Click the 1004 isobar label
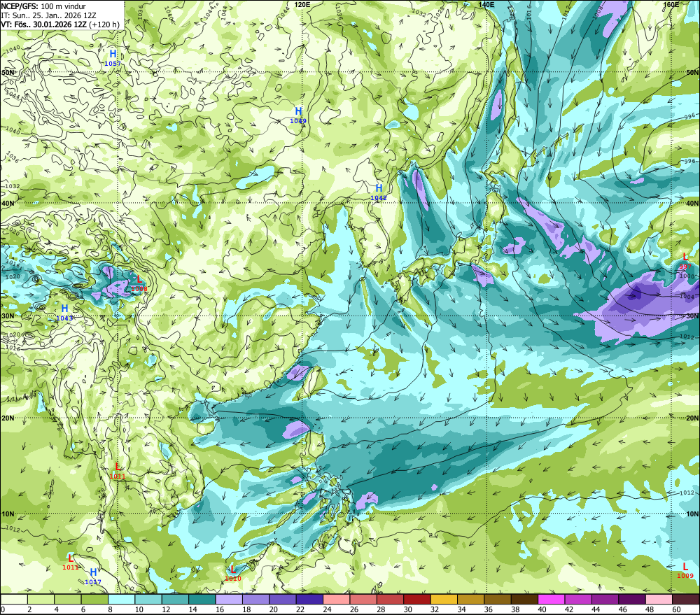Viewport: 700px width, 615px height. coord(687,297)
